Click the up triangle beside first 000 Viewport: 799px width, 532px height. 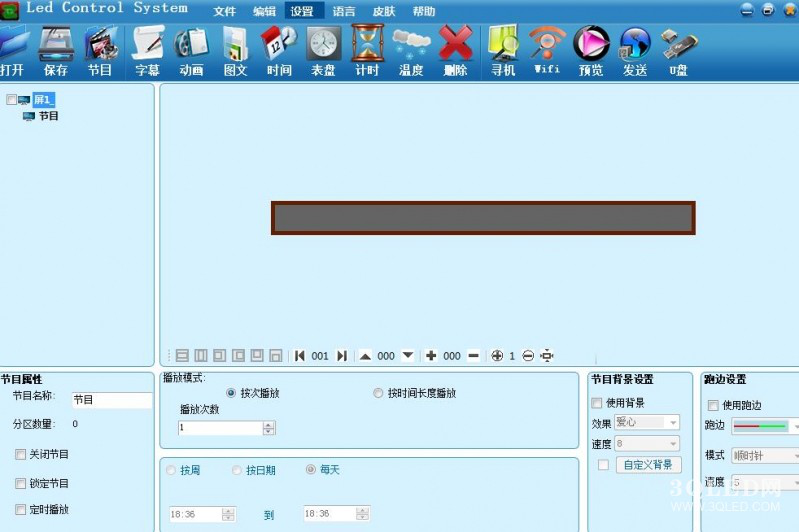coord(365,356)
